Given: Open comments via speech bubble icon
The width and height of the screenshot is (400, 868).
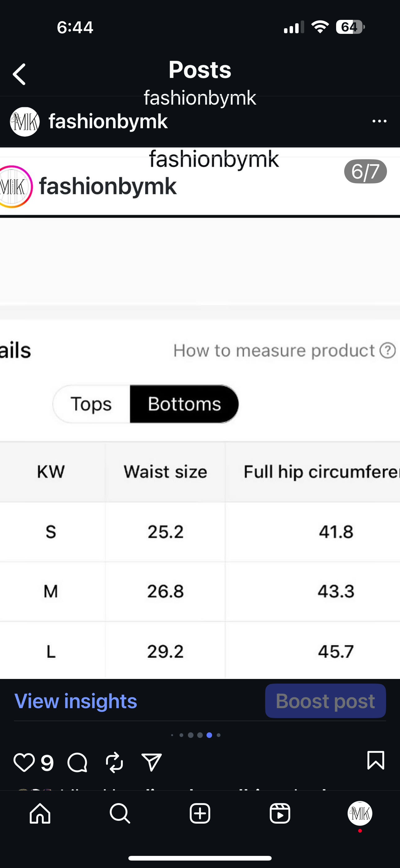Looking at the screenshot, I should click(77, 762).
